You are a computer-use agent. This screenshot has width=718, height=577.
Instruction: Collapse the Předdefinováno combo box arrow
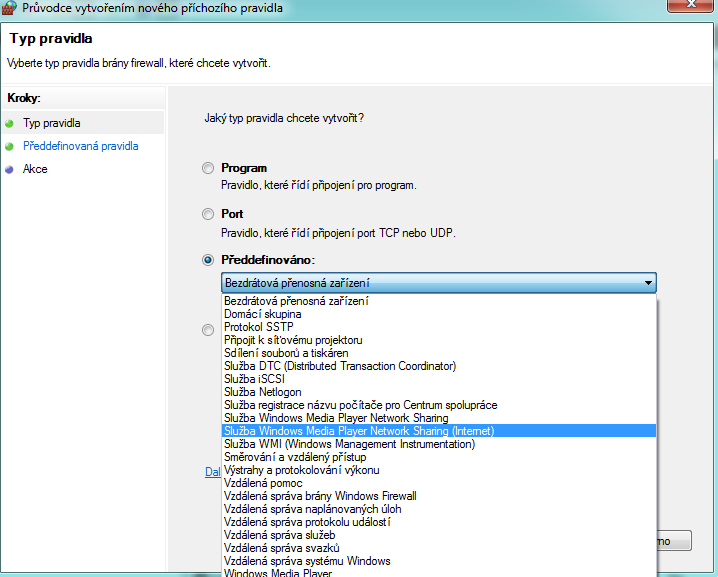click(x=648, y=283)
